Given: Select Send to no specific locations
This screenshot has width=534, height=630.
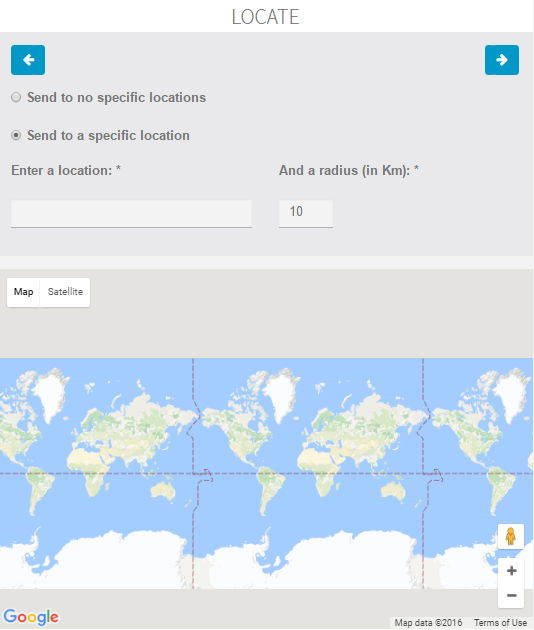Looking at the screenshot, I should tap(16, 97).
